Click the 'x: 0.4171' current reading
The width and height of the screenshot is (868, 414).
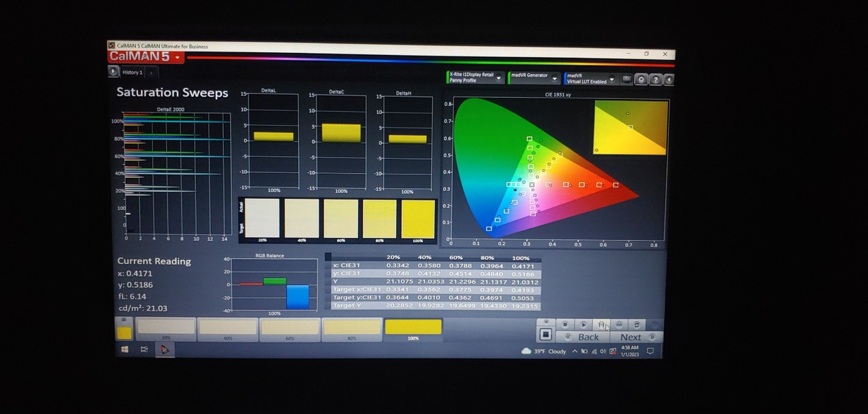(x=135, y=274)
